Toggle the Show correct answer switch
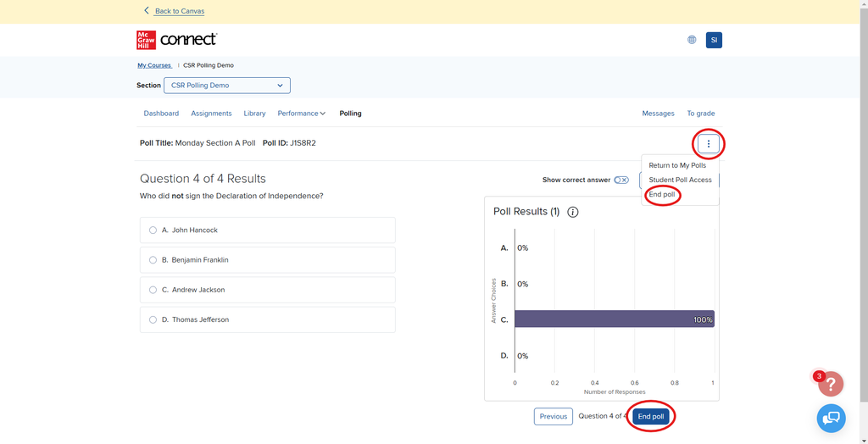The image size is (868, 444). [621, 180]
